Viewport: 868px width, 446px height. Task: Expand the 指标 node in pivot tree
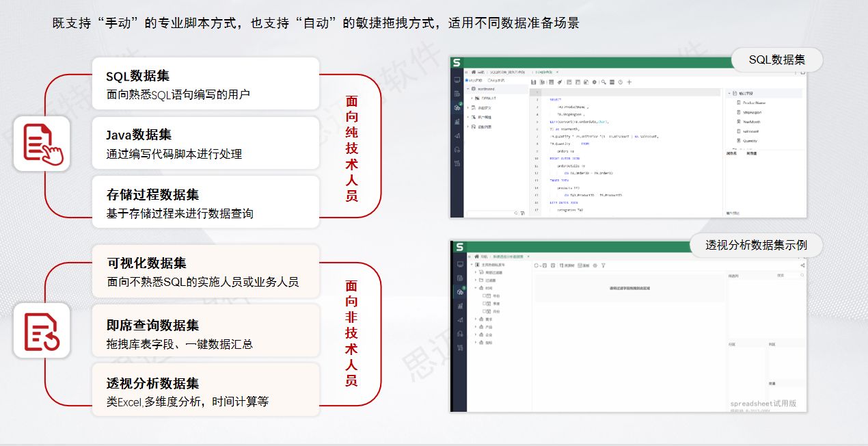tap(475, 342)
